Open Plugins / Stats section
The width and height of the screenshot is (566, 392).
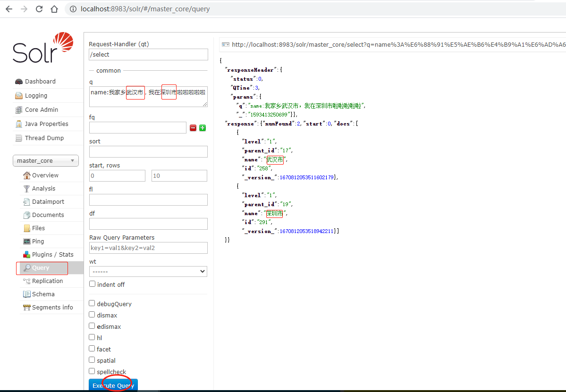52,255
